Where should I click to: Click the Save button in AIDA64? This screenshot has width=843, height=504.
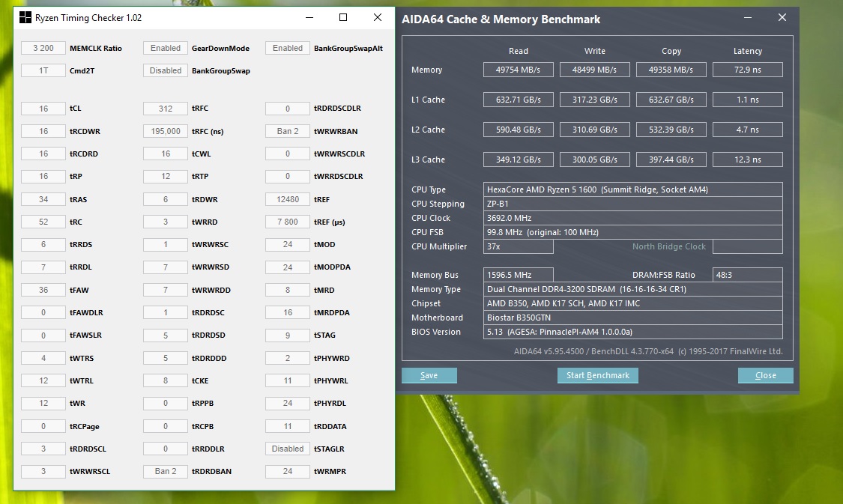[429, 375]
